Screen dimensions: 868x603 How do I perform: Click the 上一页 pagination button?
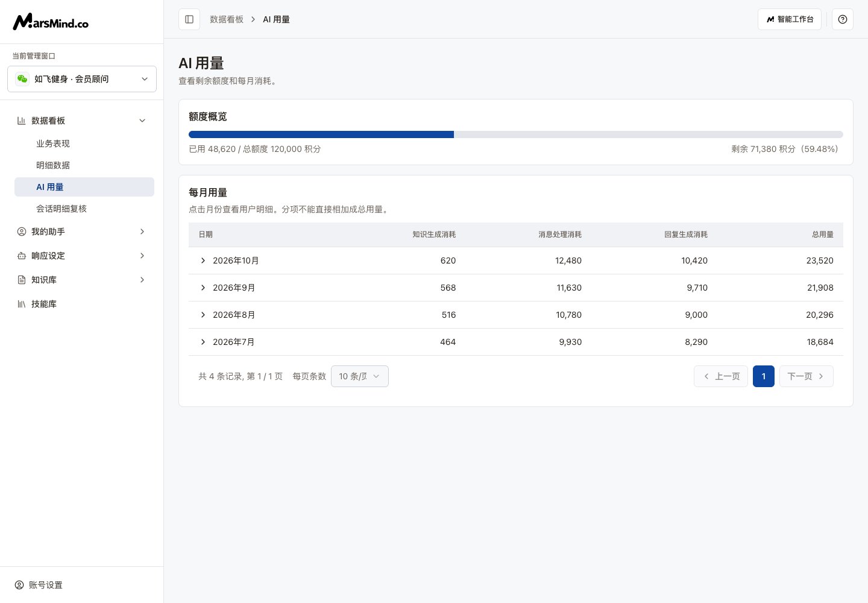pyautogui.click(x=721, y=376)
